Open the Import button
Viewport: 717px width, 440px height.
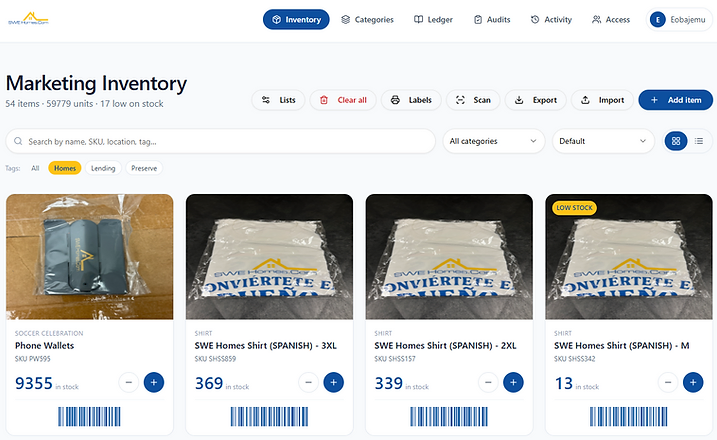point(602,100)
